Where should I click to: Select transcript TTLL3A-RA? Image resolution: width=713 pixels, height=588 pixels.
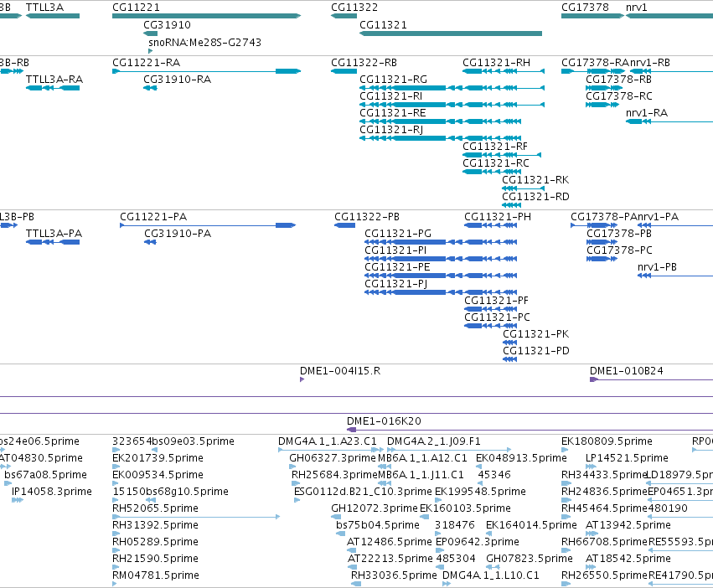[54, 79]
